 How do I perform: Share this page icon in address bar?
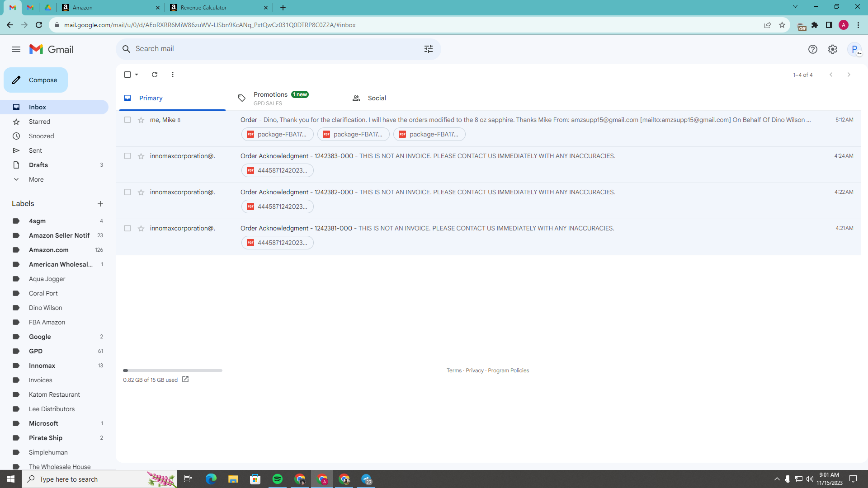tap(768, 25)
